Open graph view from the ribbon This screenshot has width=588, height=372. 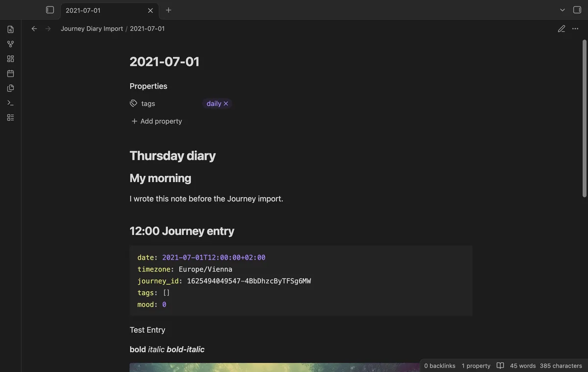coord(10,44)
